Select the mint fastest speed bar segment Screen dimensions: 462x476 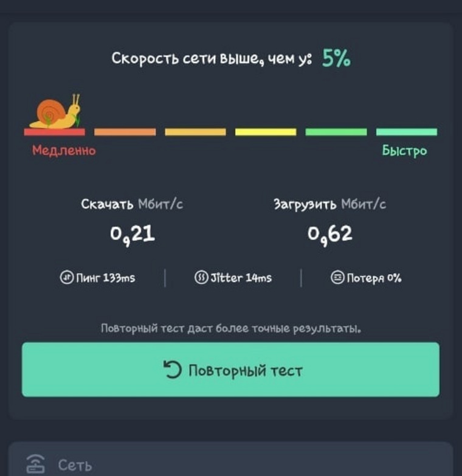tap(407, 132)
